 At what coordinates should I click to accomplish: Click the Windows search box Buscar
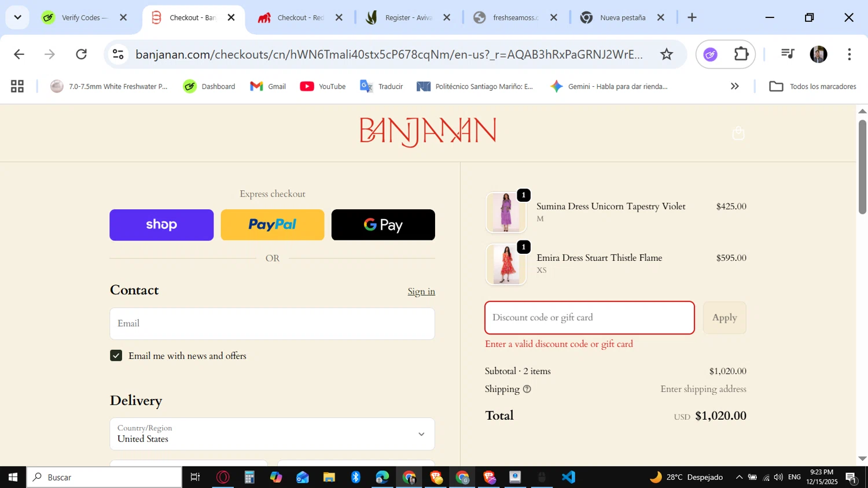click(104, 477)
